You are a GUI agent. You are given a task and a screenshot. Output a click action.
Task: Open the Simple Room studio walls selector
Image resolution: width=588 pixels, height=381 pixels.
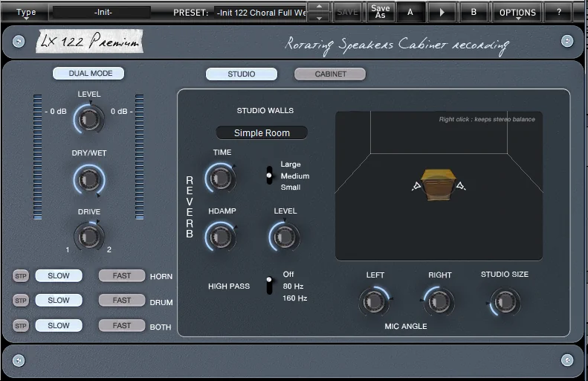pyautogui.click(x=262, y=133)
